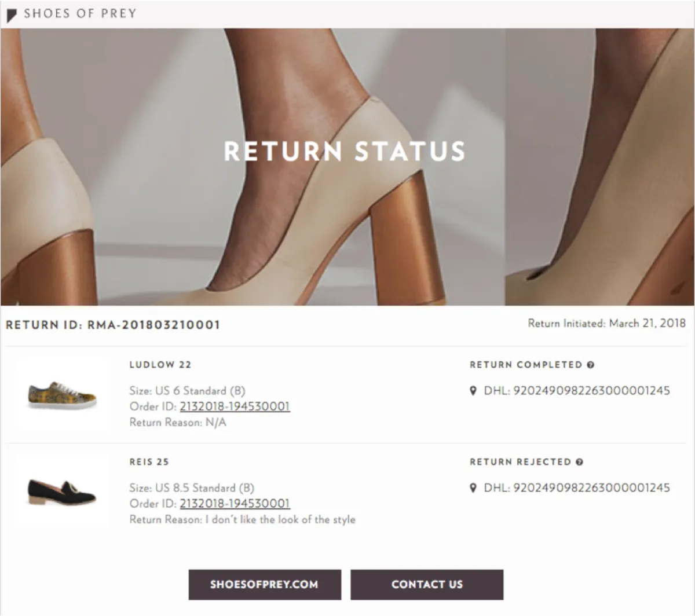Open the Ludlow 22 sneaker thumbnail
This screenshot has width=695, height=616.
click(x=62, y=395)
